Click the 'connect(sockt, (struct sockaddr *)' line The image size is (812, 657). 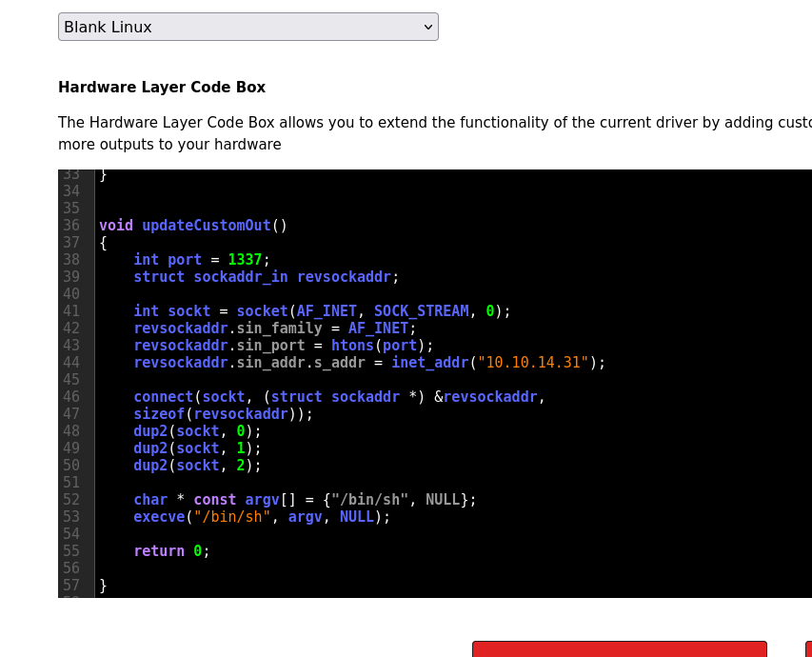point(339,396)
